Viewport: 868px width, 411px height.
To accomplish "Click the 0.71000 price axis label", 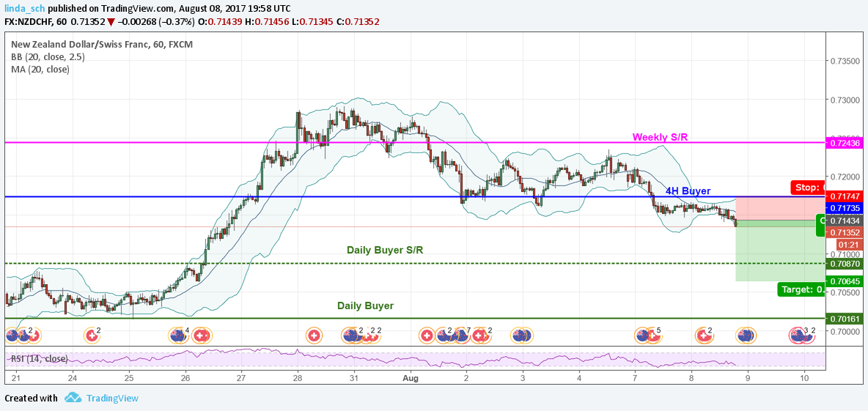I will tap(844, 254).
